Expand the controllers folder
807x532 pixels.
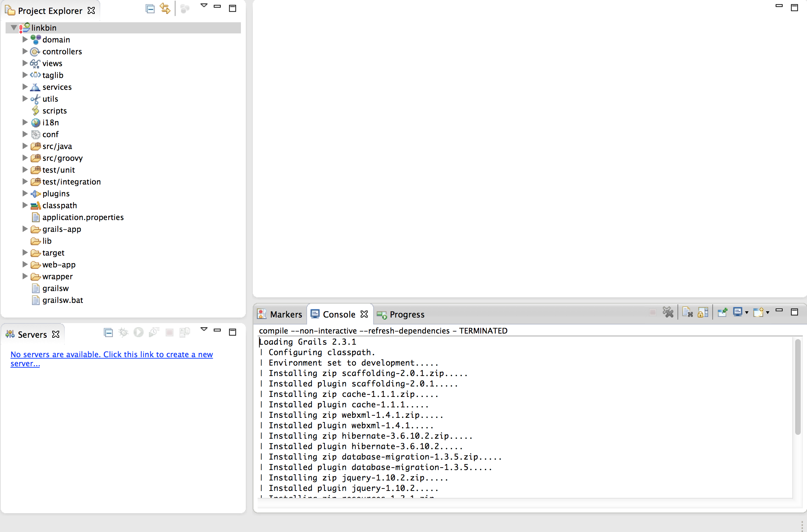coord(24,51)
